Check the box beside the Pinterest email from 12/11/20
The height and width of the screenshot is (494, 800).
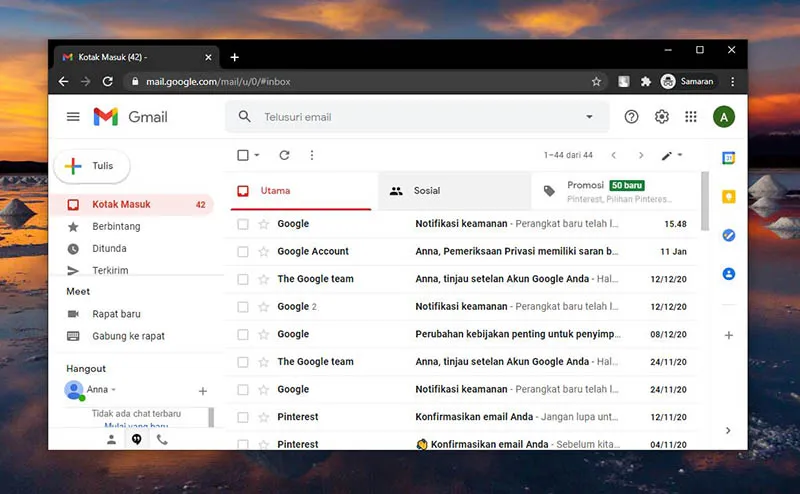click(243, 417)
